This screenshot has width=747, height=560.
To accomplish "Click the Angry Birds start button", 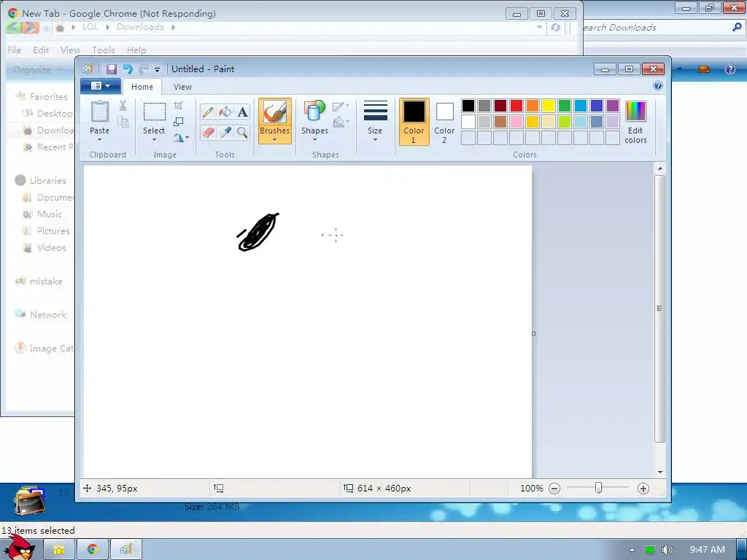I will pyautogui.click(x=20, y=548).
